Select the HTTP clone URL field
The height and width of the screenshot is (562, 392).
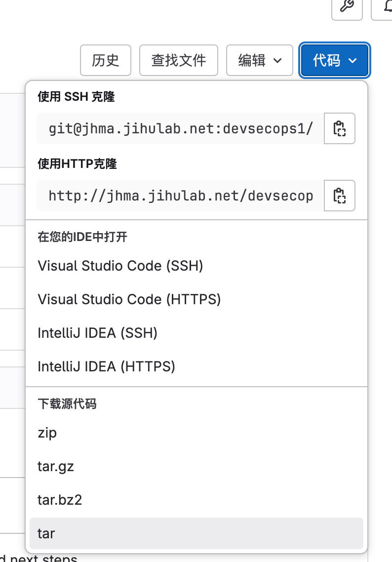[180, 196]
